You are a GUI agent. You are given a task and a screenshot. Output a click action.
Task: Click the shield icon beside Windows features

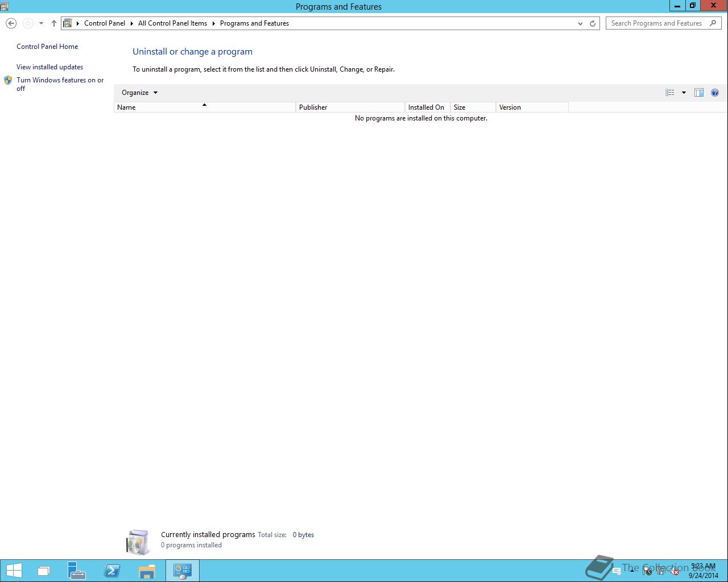pyautogui.click(x=8, y=81)
